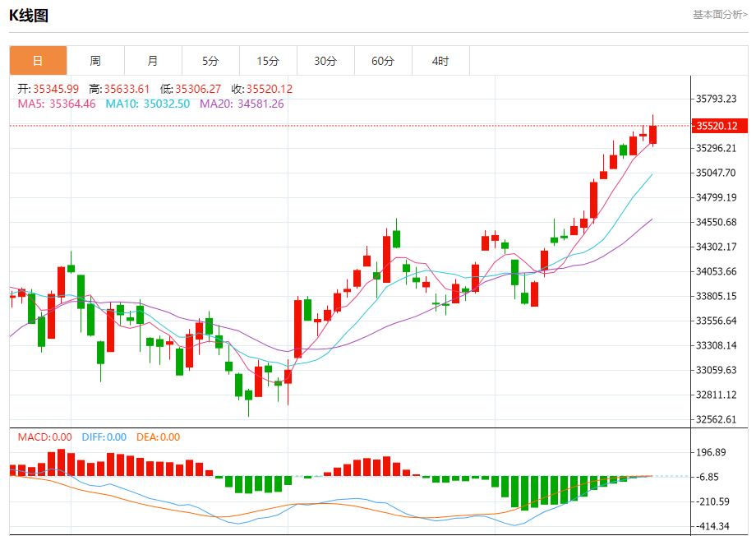Click the 34550.68 axis label
756x536 pixels.
click(716, 223)
